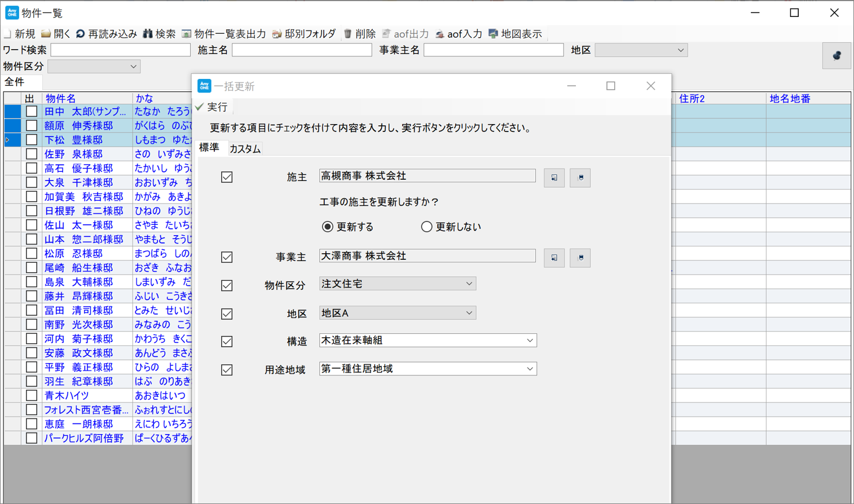Reload the list with 再読み込み
The height and width of the screenshot is (504, 854).
click(106, 34)
